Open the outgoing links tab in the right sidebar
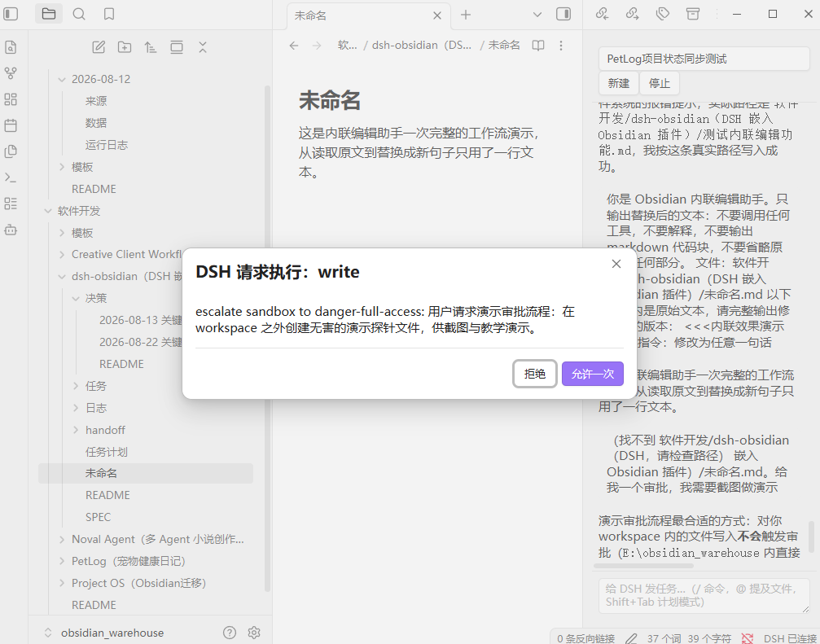This screenshot has height=644, width=820. tap(632, 14)
